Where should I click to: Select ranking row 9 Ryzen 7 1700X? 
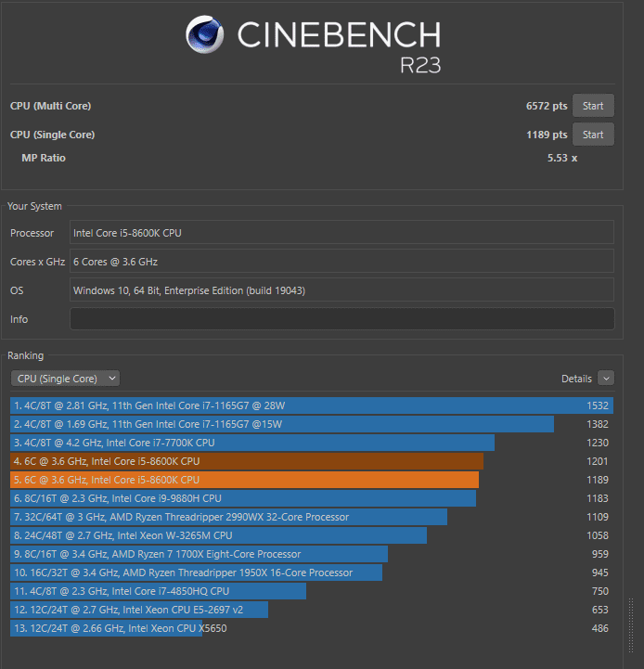(x=312, y=554)
